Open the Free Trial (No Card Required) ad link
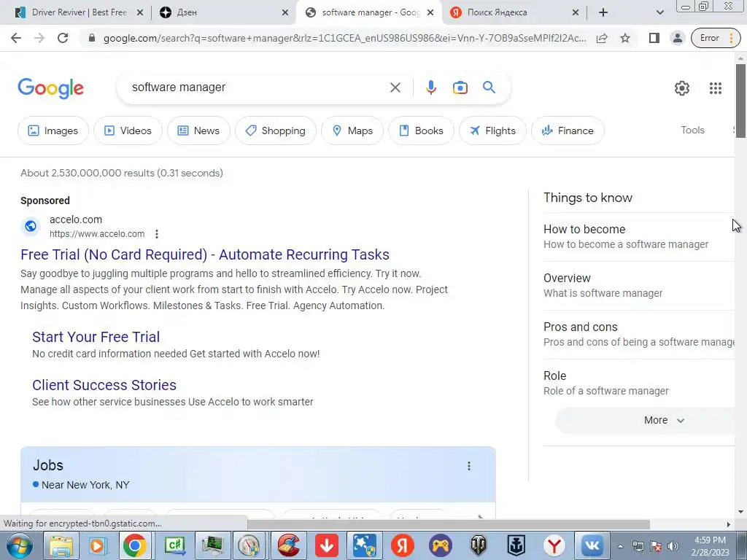Viewport: 747px width, 560px height. tap(205, 254)
